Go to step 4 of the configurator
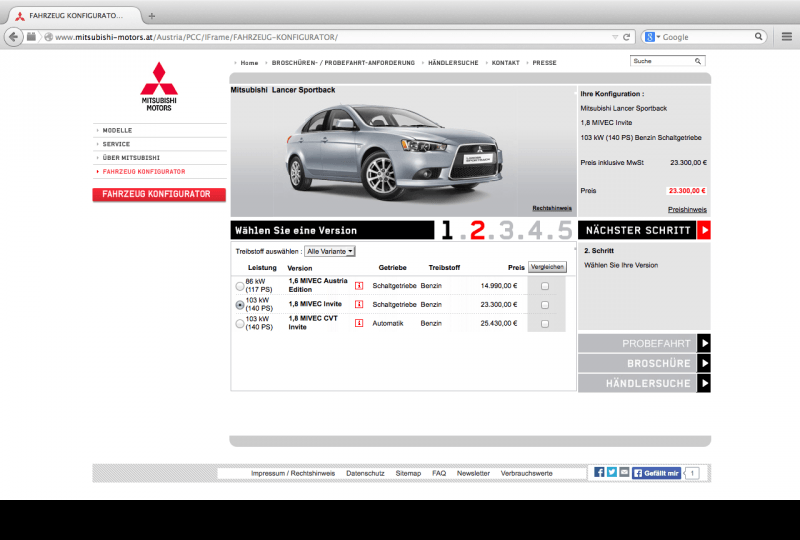 [x=535, y=230]
